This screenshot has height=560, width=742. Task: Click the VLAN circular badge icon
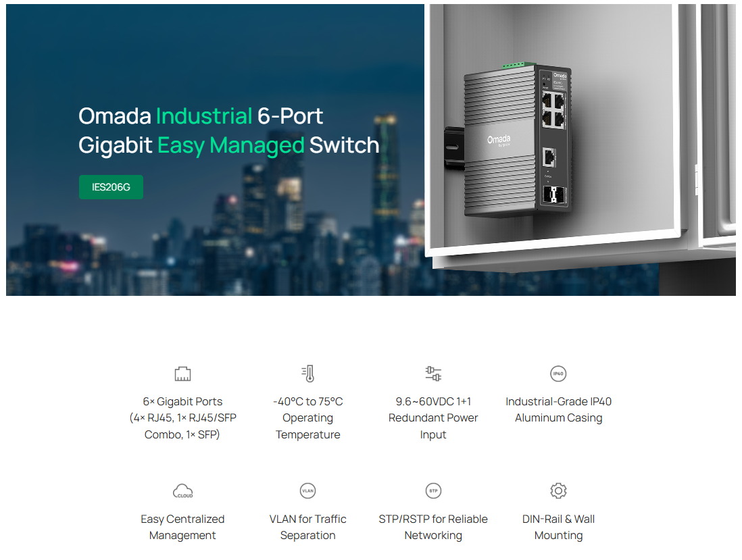click(x=308, y=490)
